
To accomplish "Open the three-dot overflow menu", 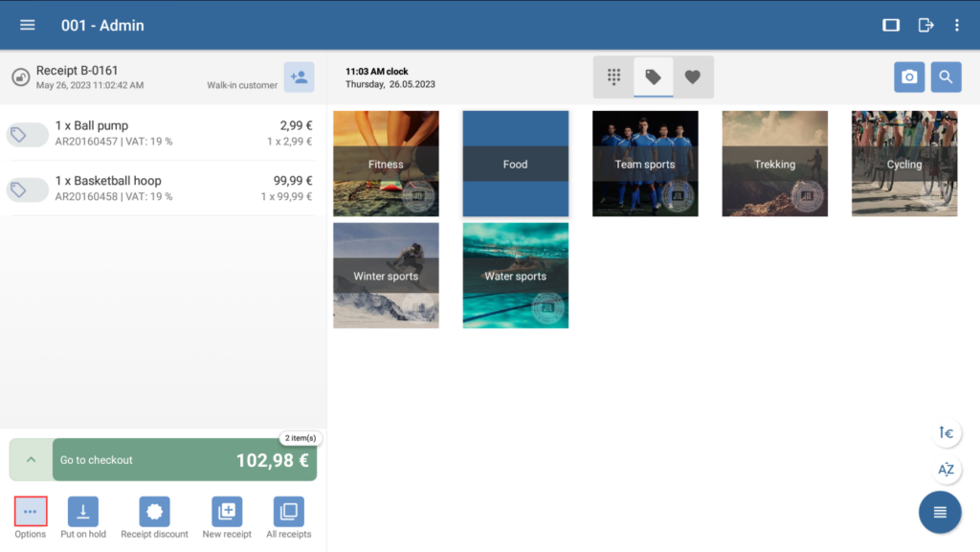I will pyautogui.click(x=957, y=25).
